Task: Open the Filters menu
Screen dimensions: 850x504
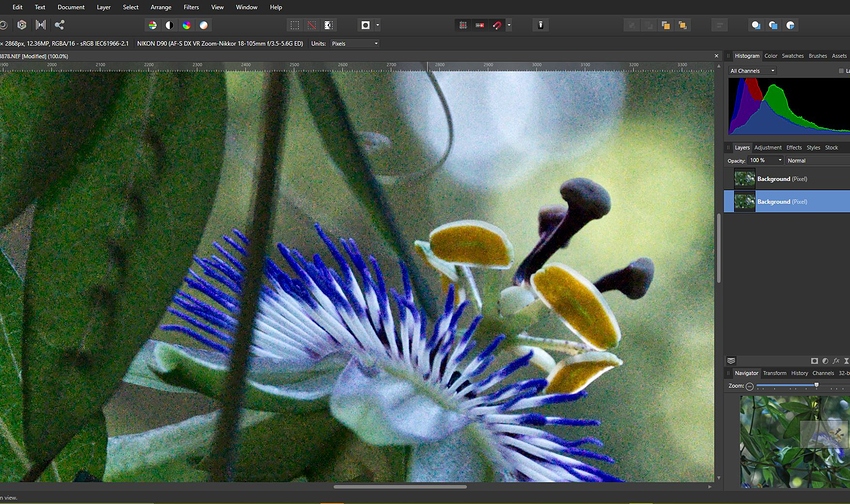Action: pos(191,7)
